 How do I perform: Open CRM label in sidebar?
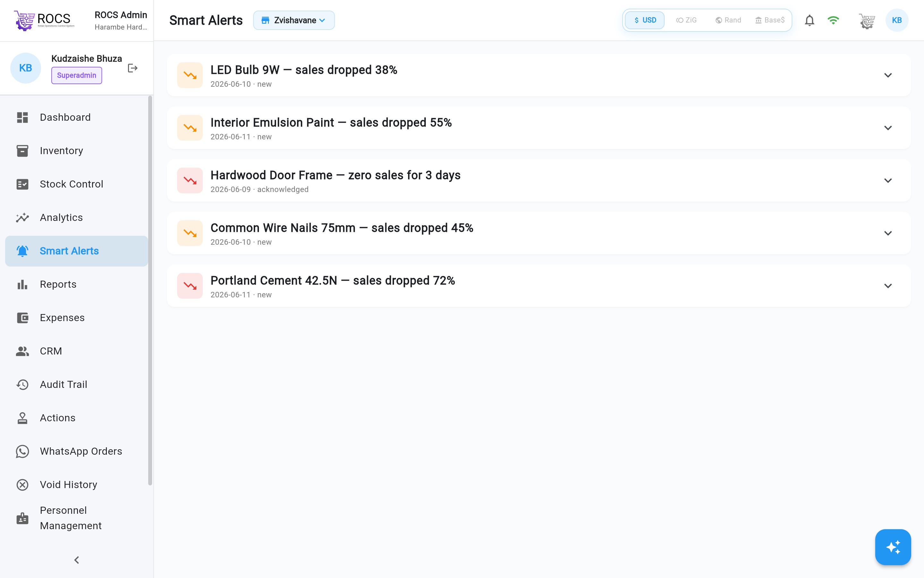[x=51, y=351]
